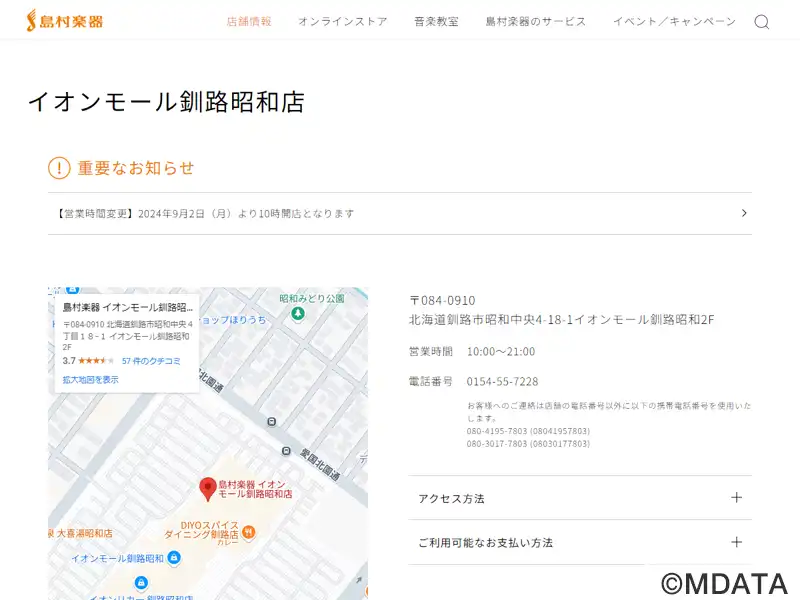Click the postal code 〒084-0910
800x600 pixels.
[x=442, y=301]
